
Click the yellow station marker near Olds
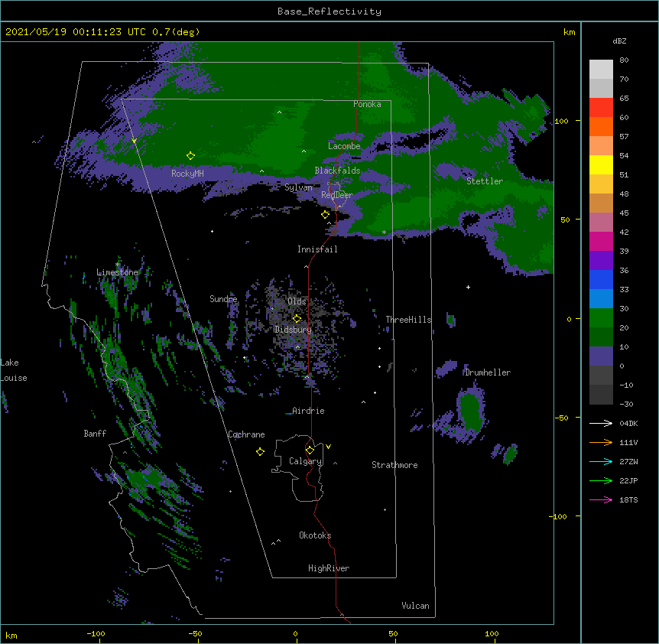(x=297, y=318)
